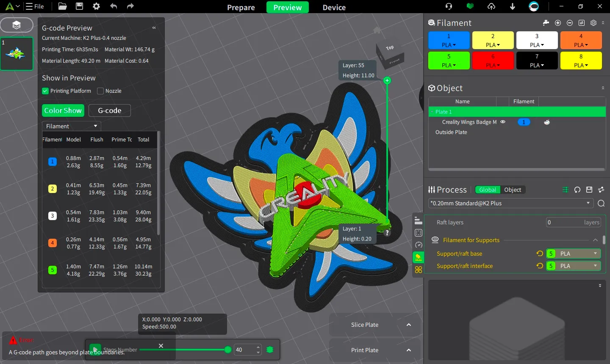Viewport: 610px width, 364px height.
Task: Click the green heart icon in the title bar
Action: click(470, 6)
